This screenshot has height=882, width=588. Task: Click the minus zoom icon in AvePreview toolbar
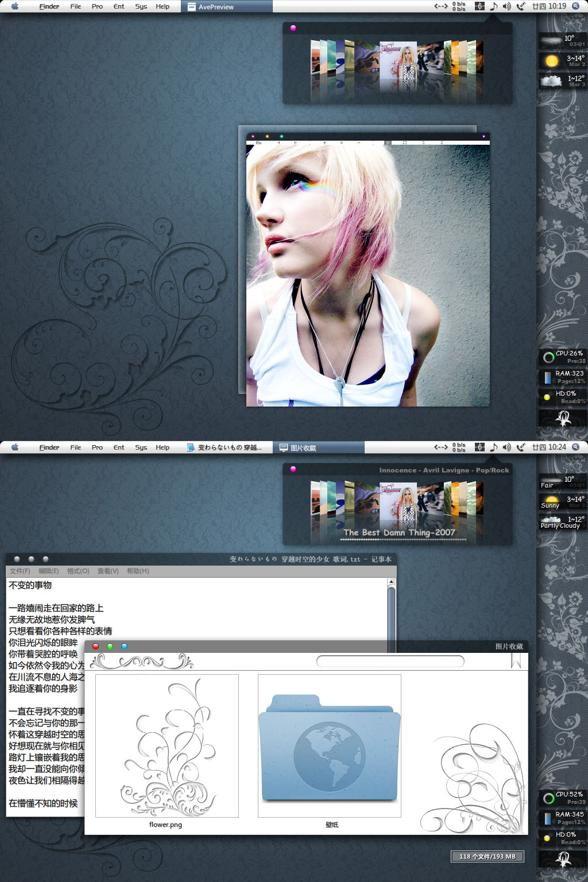coord(359,142)
